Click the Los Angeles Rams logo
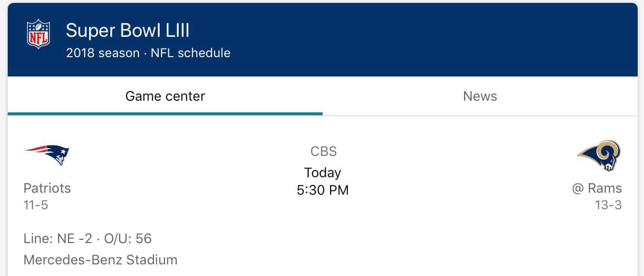 point(599,155)
